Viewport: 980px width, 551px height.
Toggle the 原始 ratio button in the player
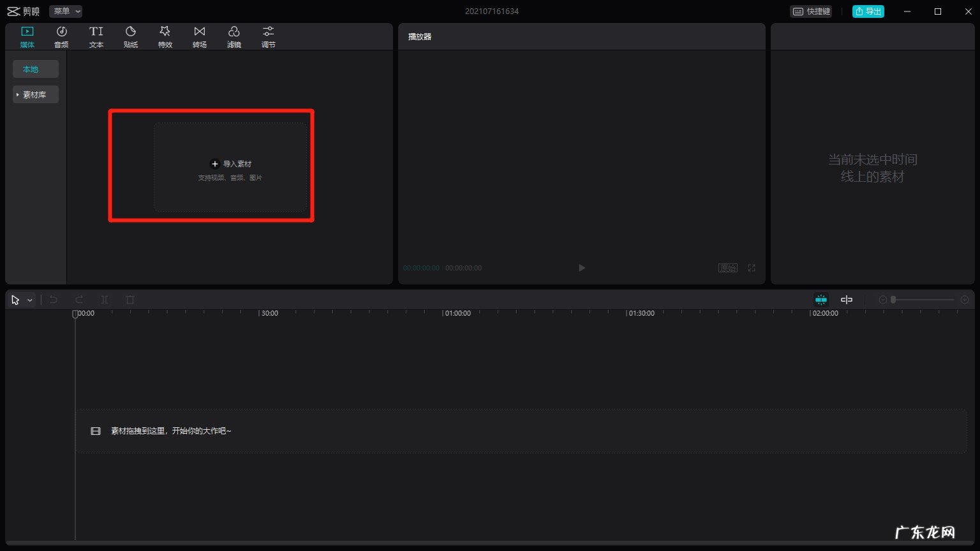tap(728, 268)
